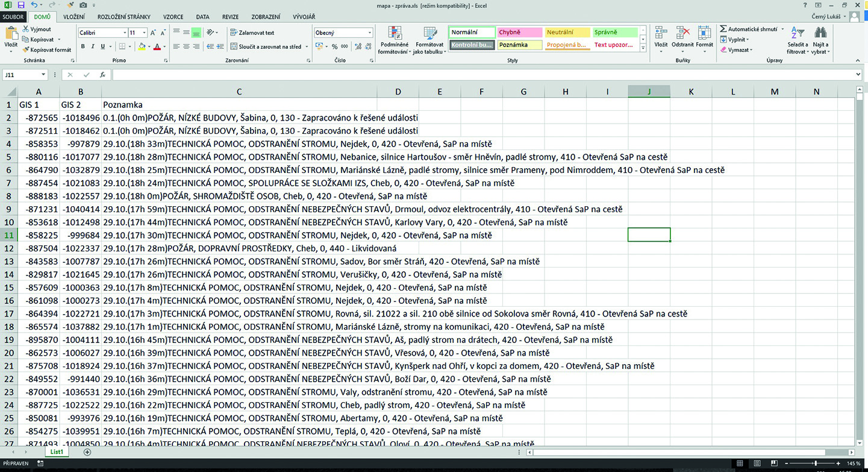Toggle center horizontal alignment
868x472 pixels.
point(186,46)
